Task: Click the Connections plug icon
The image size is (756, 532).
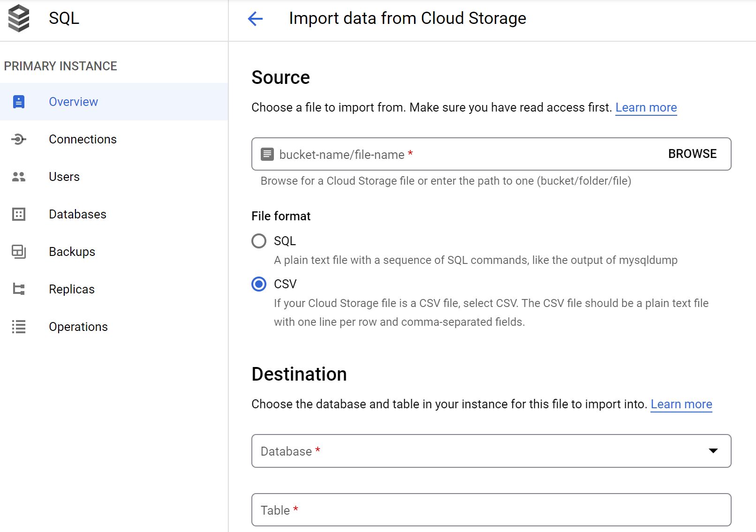Action: tap(19, 139)
